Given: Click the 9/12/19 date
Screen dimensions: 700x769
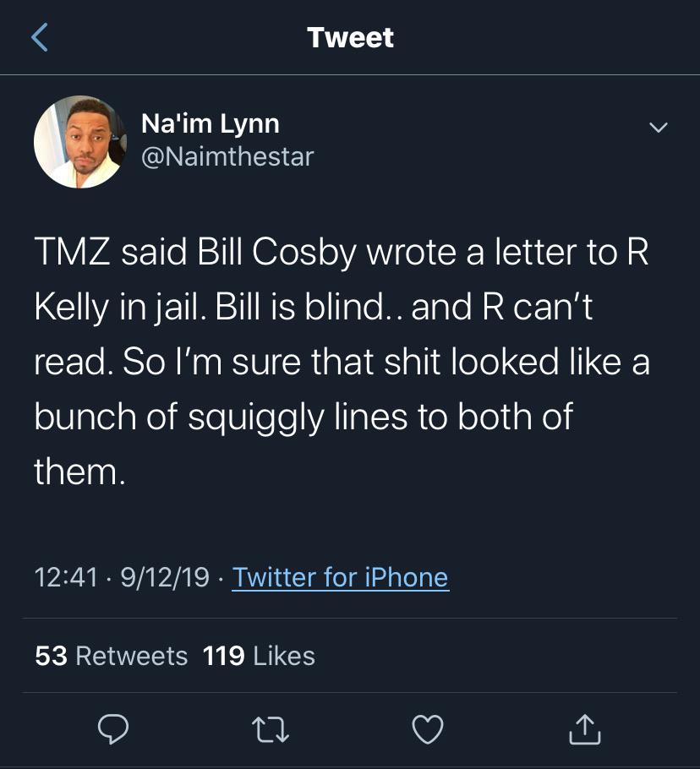Looking at the screenshot, I should point(166,577).
